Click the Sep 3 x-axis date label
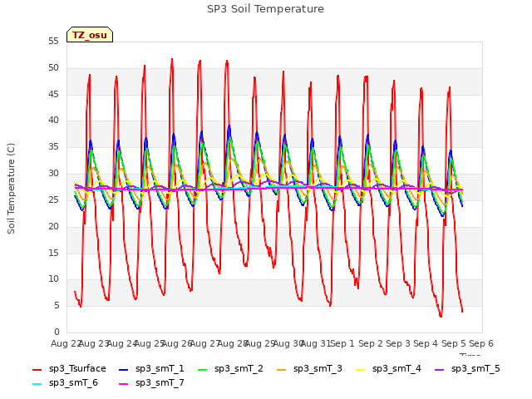The height and width of the screenshot is (399, 532). click(398, 343)
